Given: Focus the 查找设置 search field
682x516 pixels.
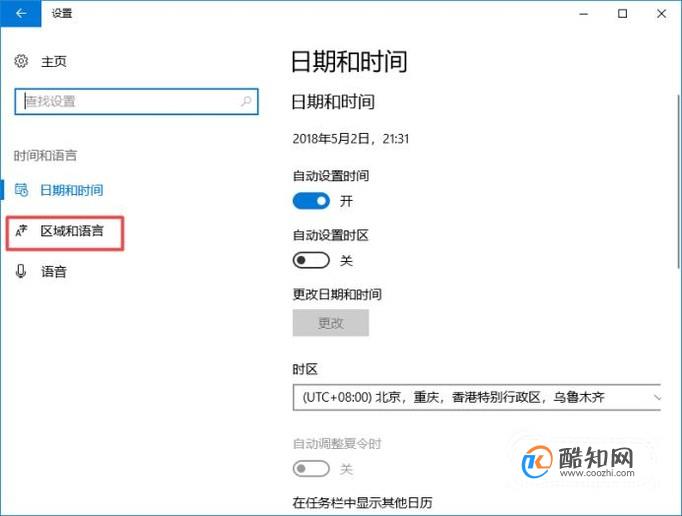Looking at the screenshot, I should [136, 102].
